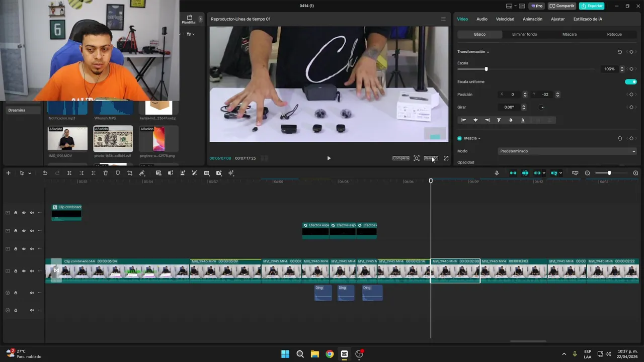This screenshot has width=644, height=362.
Task: Expand the collapsed top panel chevron
Action: tap(200, 19)
